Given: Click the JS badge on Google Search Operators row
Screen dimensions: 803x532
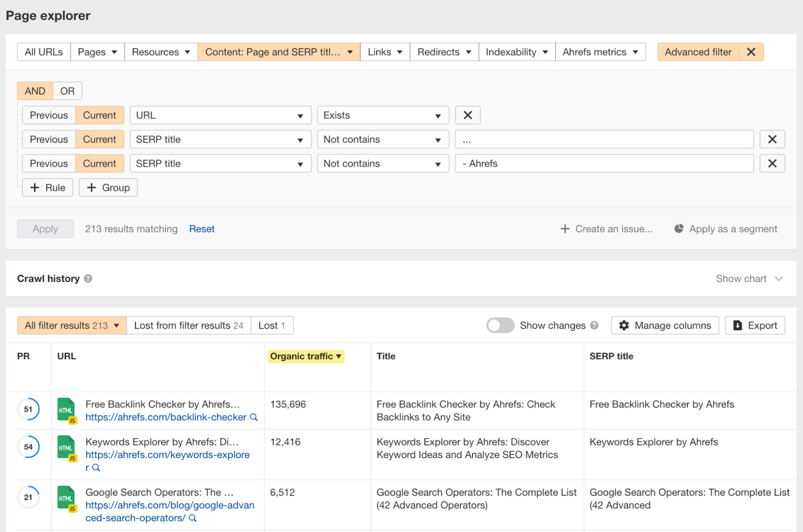Looking at the screenshot, I should [x=72, y=509].
